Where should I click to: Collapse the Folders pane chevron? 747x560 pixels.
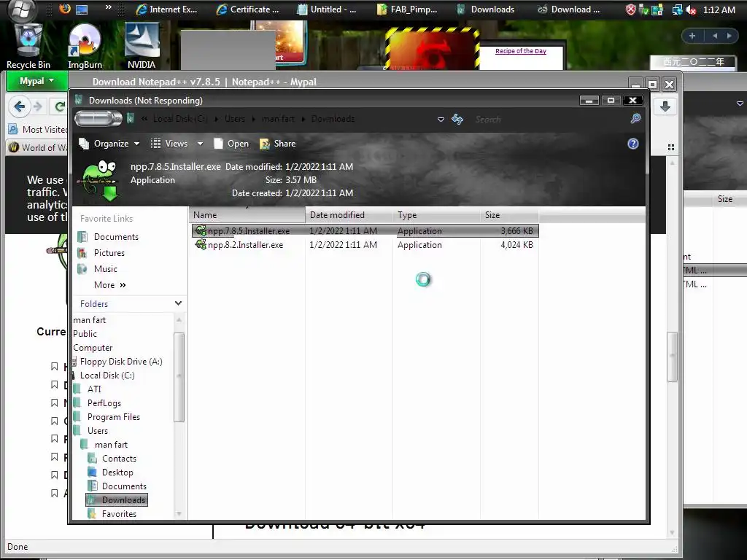[178, 303]
